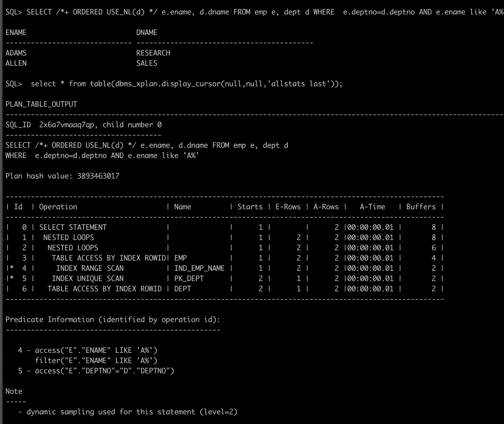The image size is (504, 424).
Task: Click the IND_EMP_NAME index name
Action: (199, 268)
